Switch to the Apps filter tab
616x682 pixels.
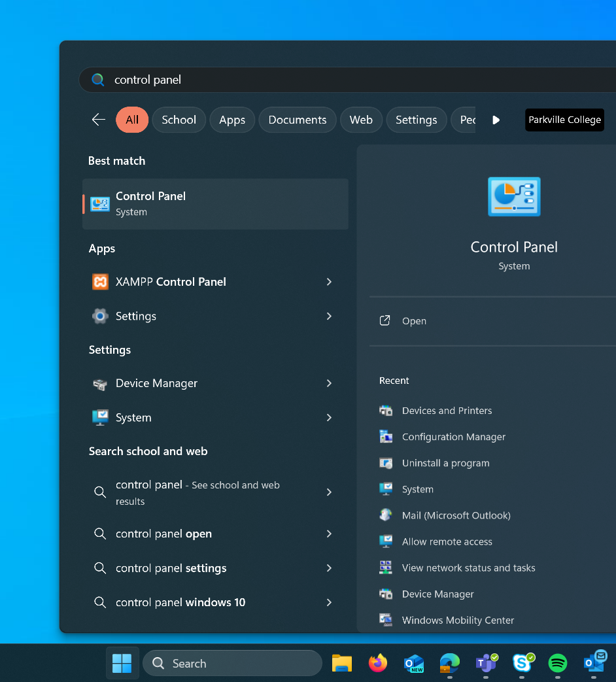click(232, 120)
